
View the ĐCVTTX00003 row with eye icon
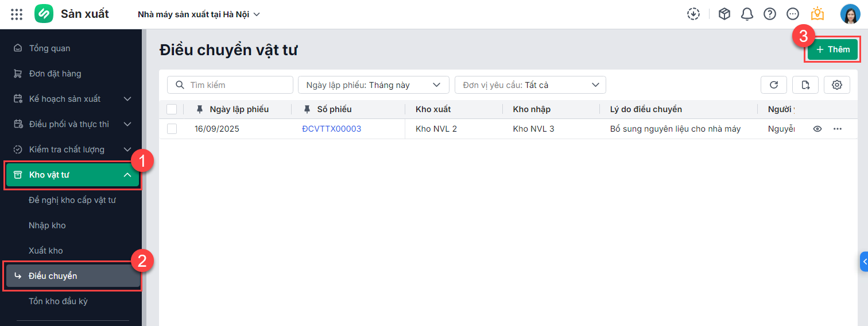click(817, 129)
